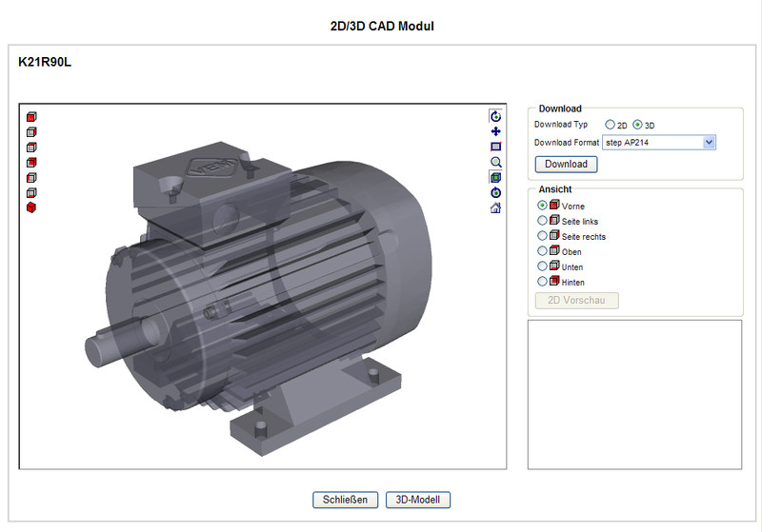Click the spin icon above the home icon
The width and height of the screenshot is (762, 532).
495,192
